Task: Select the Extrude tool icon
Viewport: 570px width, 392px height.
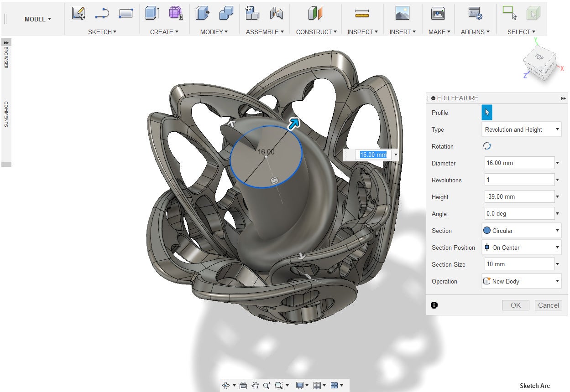Action: click(x=152, y=14)
